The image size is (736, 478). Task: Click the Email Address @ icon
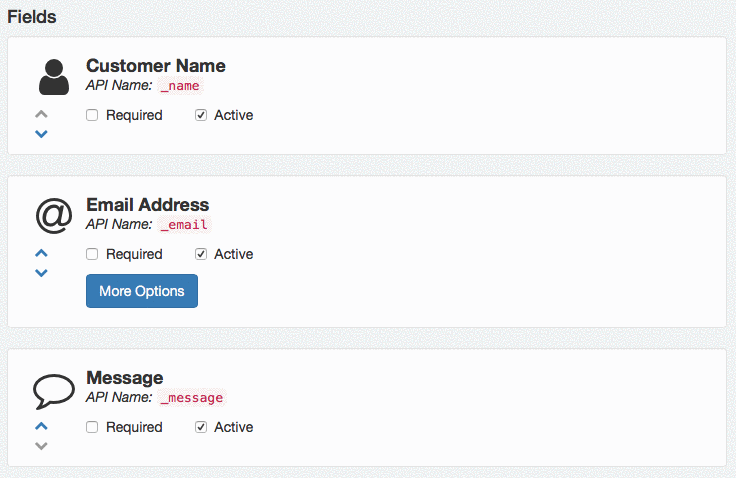(x=54, y=215)
